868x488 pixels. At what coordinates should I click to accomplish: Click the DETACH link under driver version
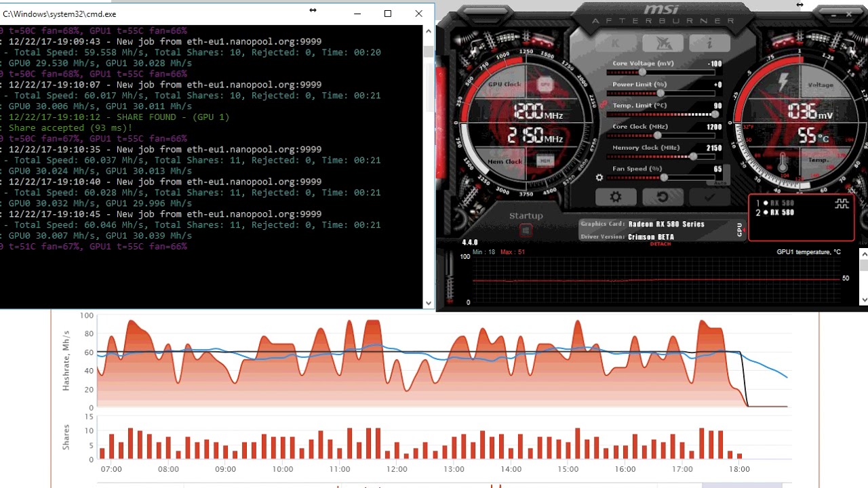(x=660, y=244)
